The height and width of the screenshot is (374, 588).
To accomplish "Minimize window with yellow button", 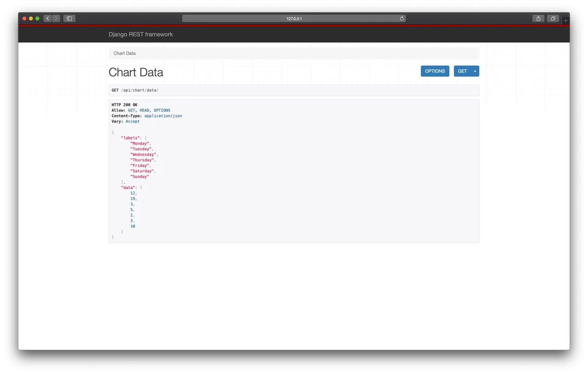I will pos(31,18).
